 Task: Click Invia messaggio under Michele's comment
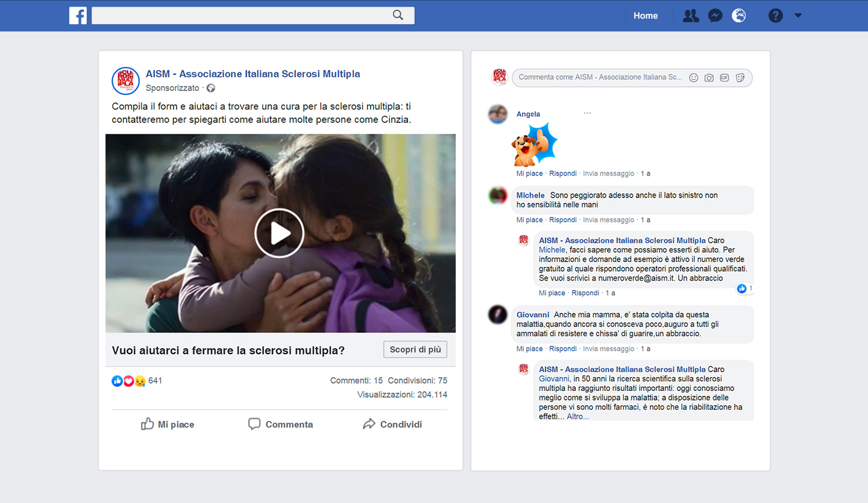pyautogui.click(x=609, y=220)
